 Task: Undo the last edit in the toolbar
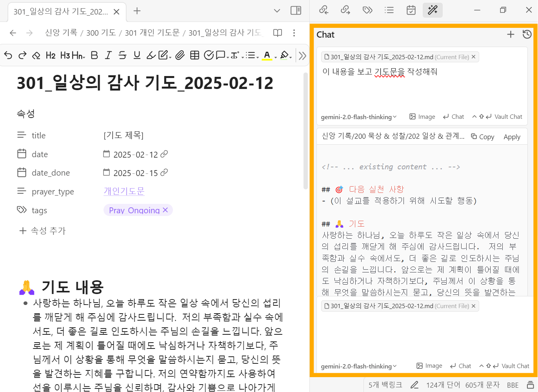[x=8, y=55]
